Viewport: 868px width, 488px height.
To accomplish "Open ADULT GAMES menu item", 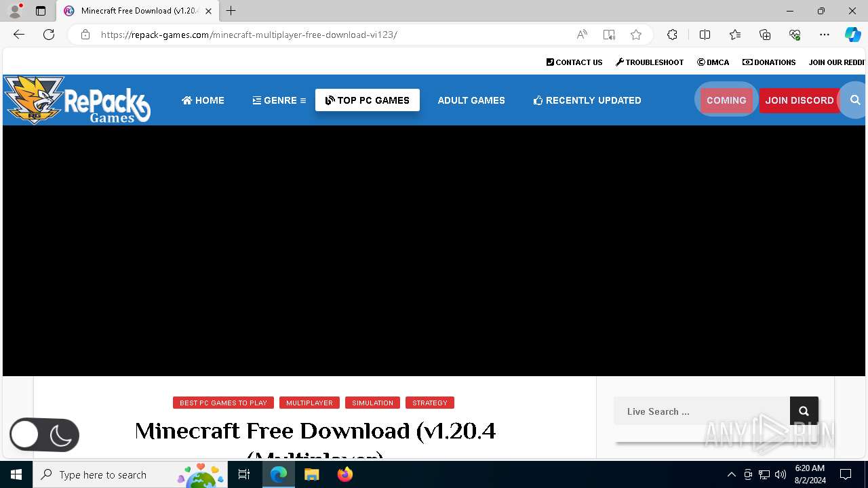I will coord(471,100).
